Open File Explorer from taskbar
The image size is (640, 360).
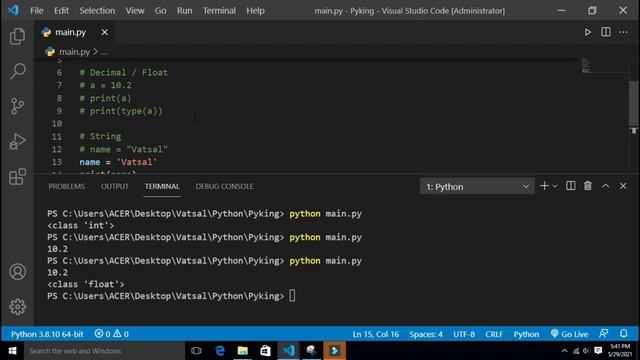click(242, 351)
